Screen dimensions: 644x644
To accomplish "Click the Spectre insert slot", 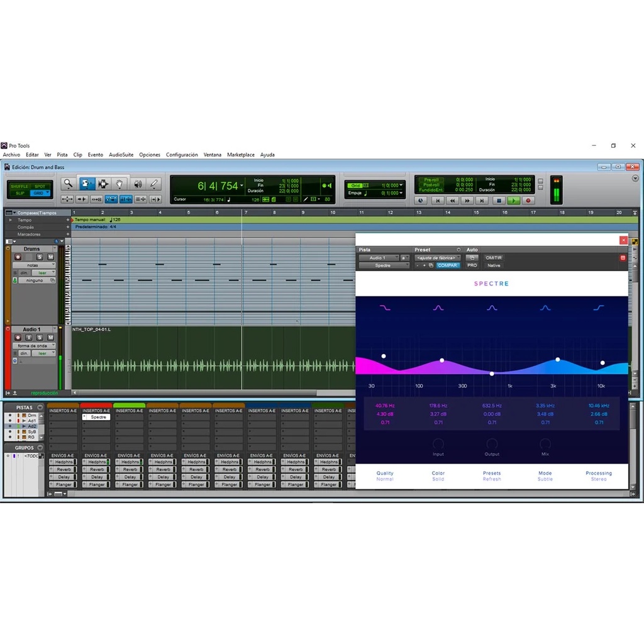I will click(96, 417).
